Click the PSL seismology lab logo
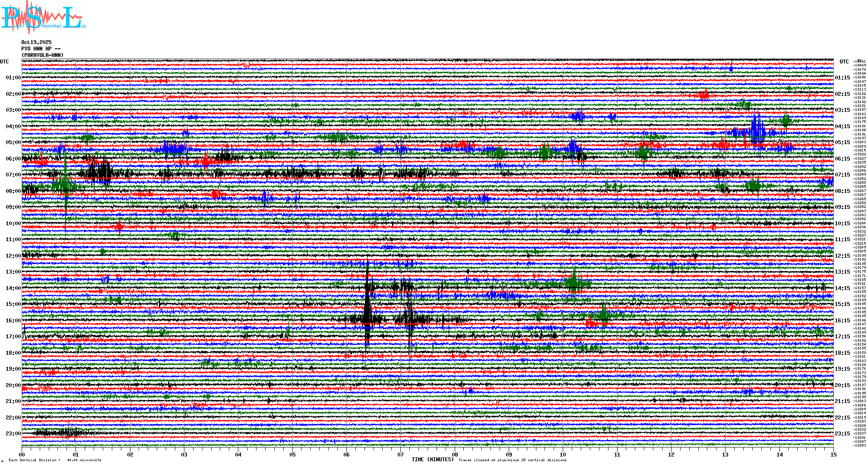Image resolution: width=868 pixels, height=466 pixels. point(43,17)
